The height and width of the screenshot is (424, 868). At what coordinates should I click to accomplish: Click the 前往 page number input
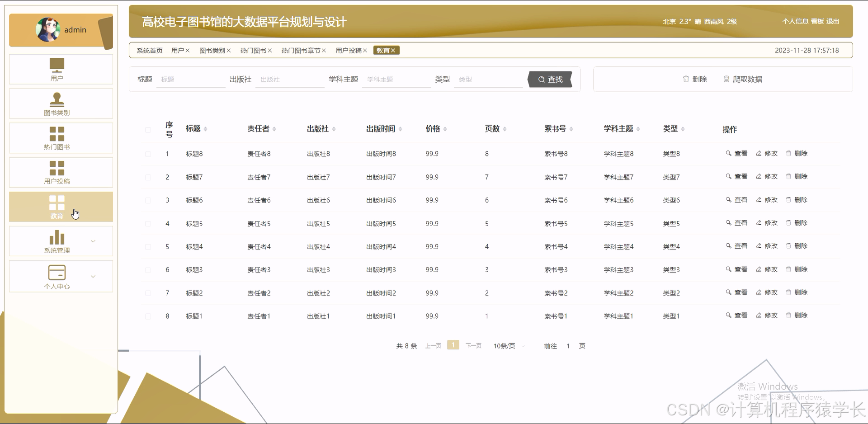pyautogui.click(x=568, y=346)
